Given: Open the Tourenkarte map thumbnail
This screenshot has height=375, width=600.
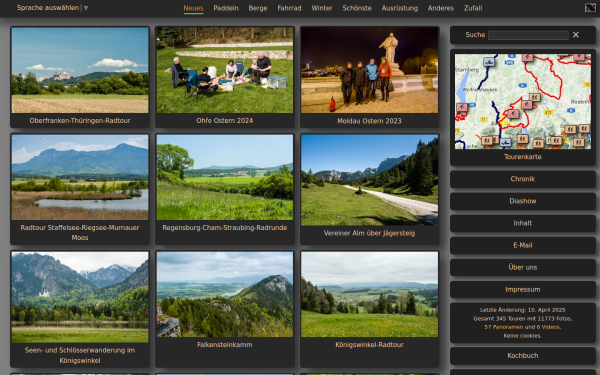Looking at the screenshot, I should [x=523, y=101].
